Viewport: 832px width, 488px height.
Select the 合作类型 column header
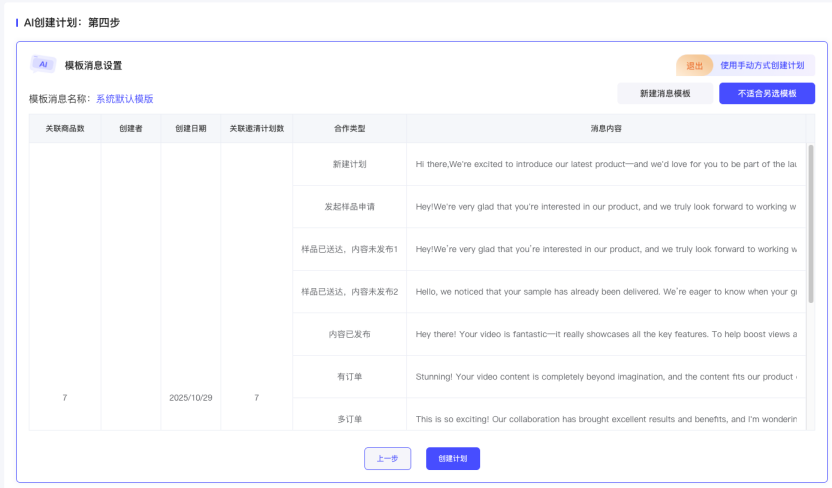click(349, 128)
